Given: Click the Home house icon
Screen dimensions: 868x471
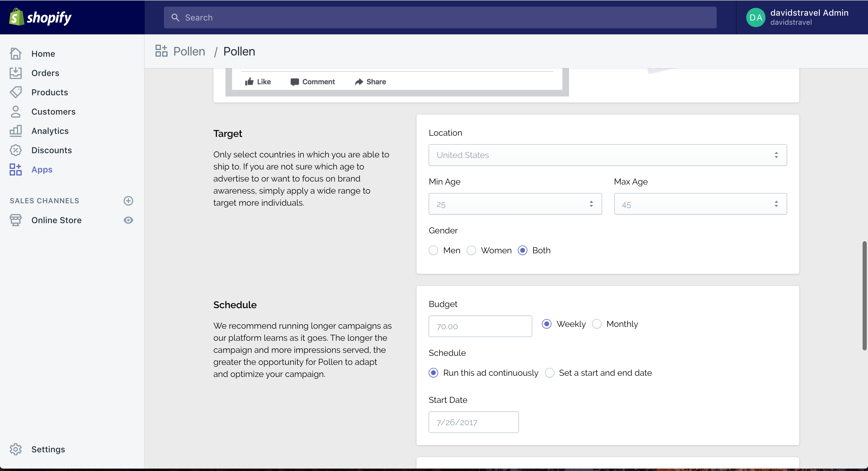Looking at the screenshot, I should click(x=15, y=54).
